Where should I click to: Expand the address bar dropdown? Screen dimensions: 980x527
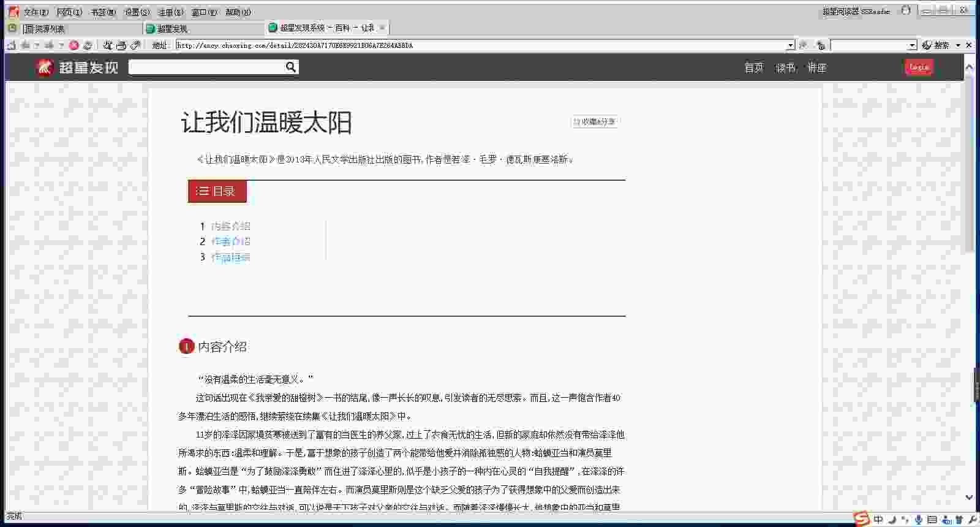coord(790,45)
